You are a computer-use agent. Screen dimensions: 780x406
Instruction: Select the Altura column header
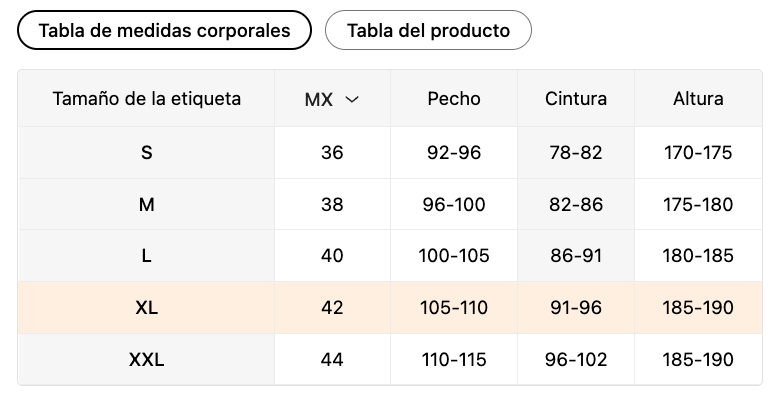[698, 99]
